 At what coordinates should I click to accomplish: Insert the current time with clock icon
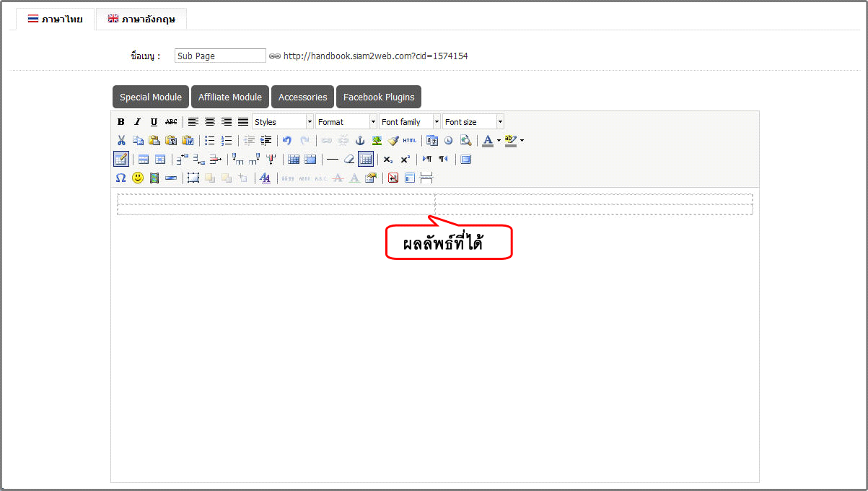point(449,141)
